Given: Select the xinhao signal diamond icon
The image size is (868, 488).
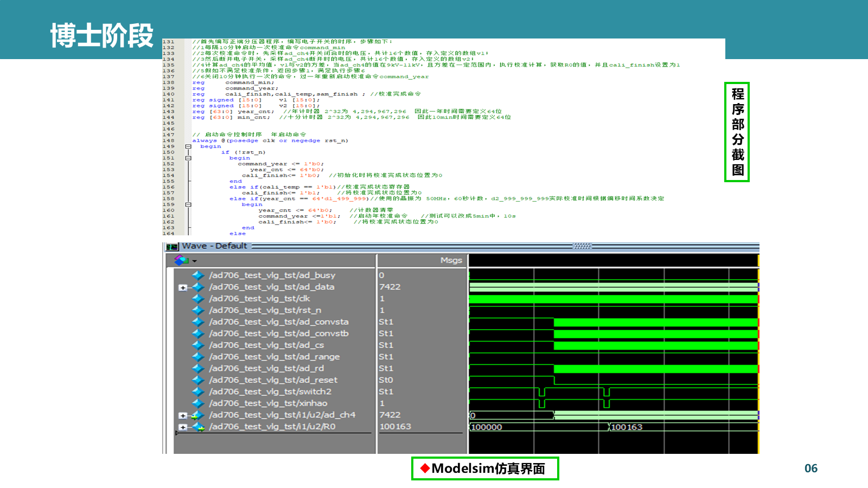Looking at the screenshot, I should tap(198, 403).
